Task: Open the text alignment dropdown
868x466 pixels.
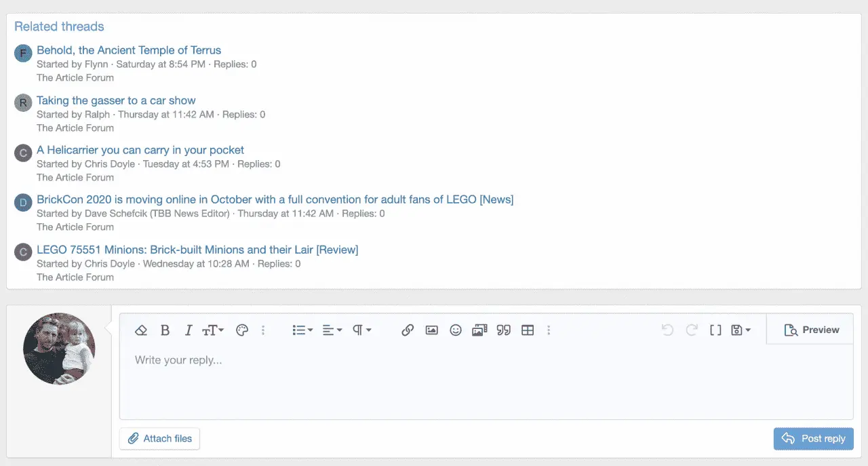Action: [332, 330]
